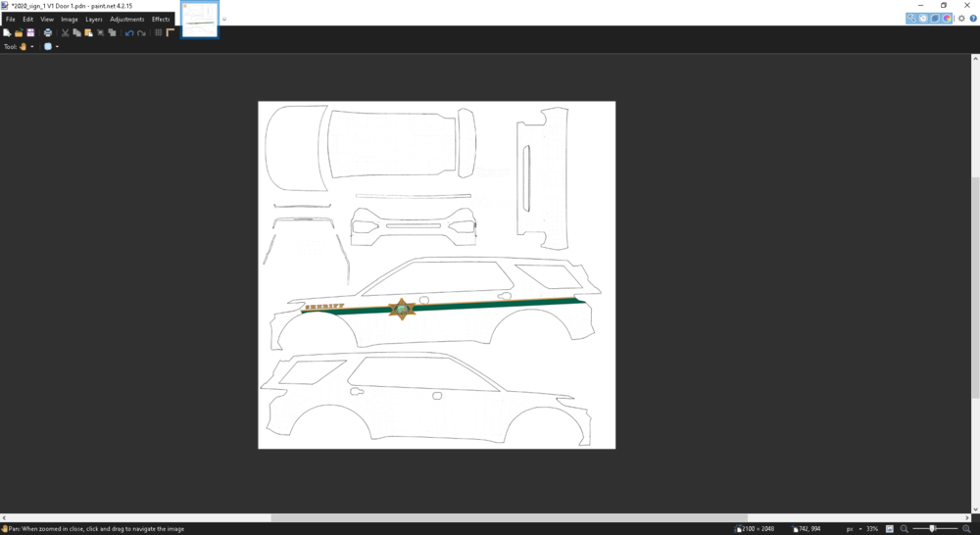Open the Adjustments menu
The width and height of the screenshot is (980, 535).
click(126, 20)
